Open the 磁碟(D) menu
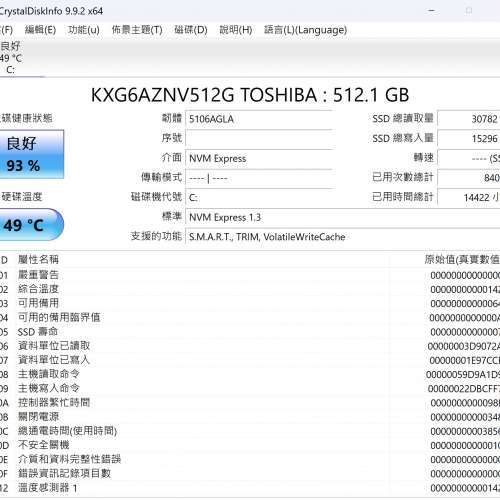 [x=191, y=30]
